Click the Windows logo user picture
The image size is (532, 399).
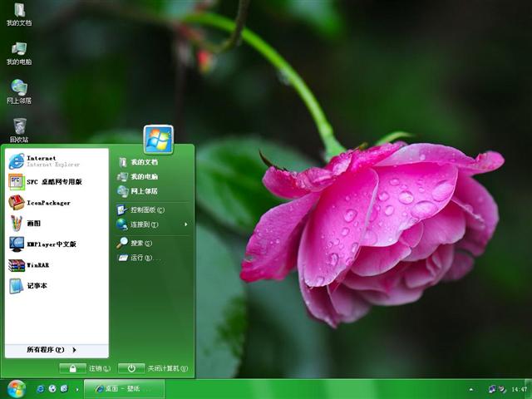[x=159, y=140]
